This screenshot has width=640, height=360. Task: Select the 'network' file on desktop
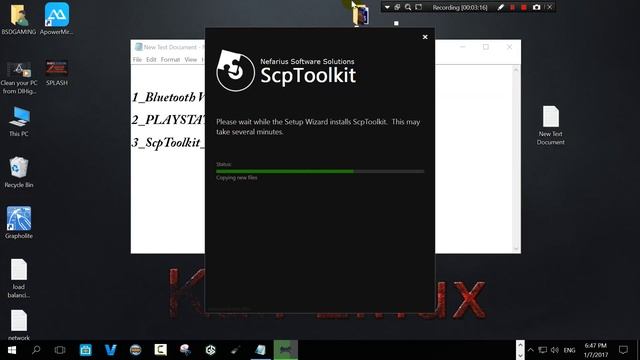pos(19,325)
